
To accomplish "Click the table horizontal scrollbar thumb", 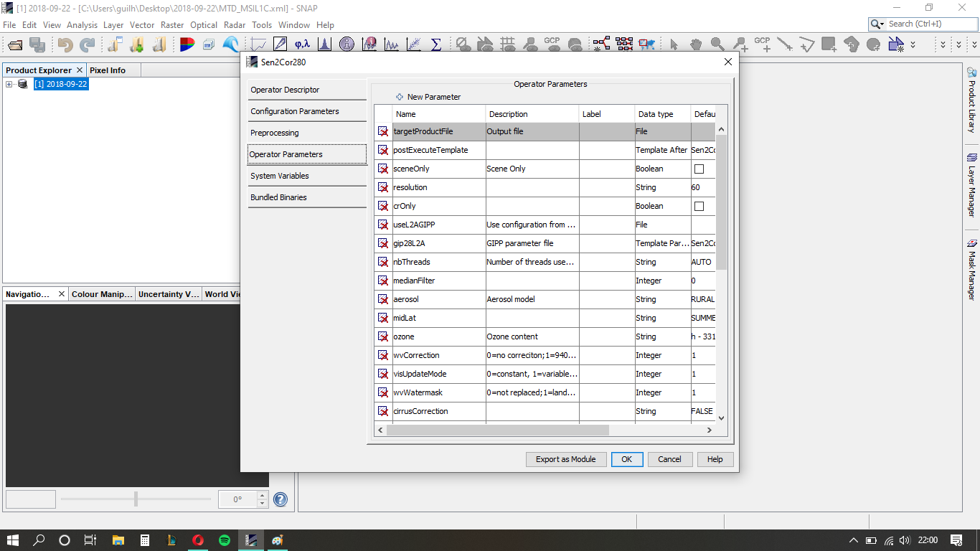I will (497, 430).
